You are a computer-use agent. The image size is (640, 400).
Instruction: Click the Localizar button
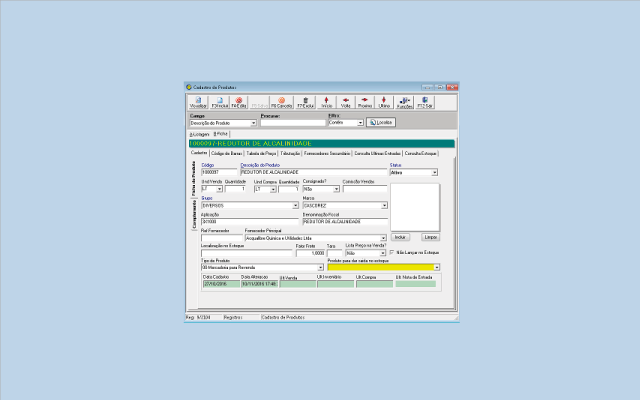tap(381, 122)
